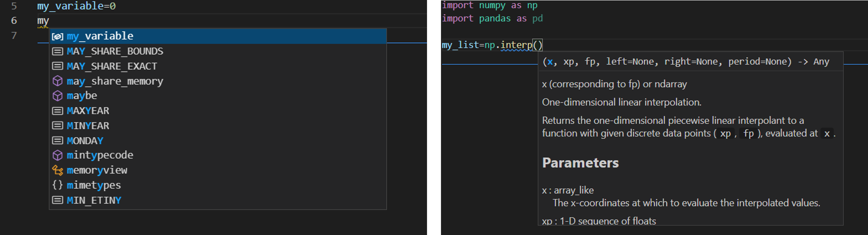
Task: Click the cube icon beside mintypecode
Action: point(57,155)
